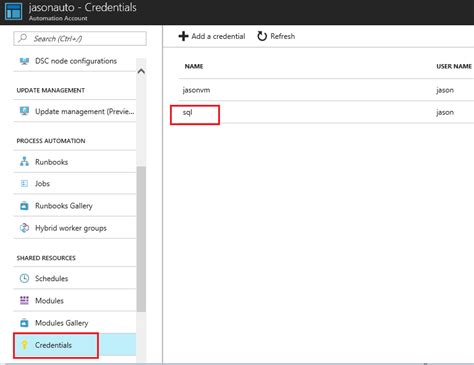Click the Update management icon
The width and height of the screenshot is (474, 365).
pos(24,111)
